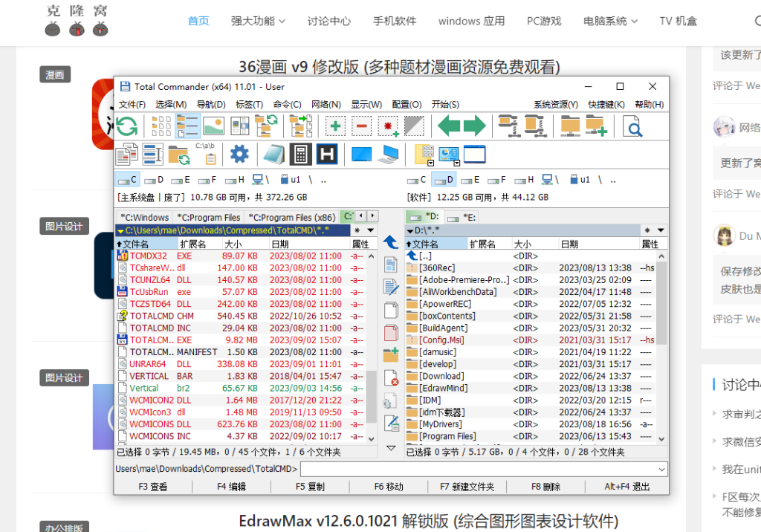Screen dimensions: 761x532
Task: Open settings with the blue gear icon
Action: pyautogui.click(x=239, y=155)
